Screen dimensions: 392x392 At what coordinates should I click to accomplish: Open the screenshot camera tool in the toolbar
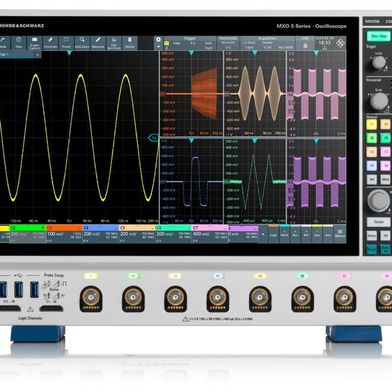[x=34, y=43]
